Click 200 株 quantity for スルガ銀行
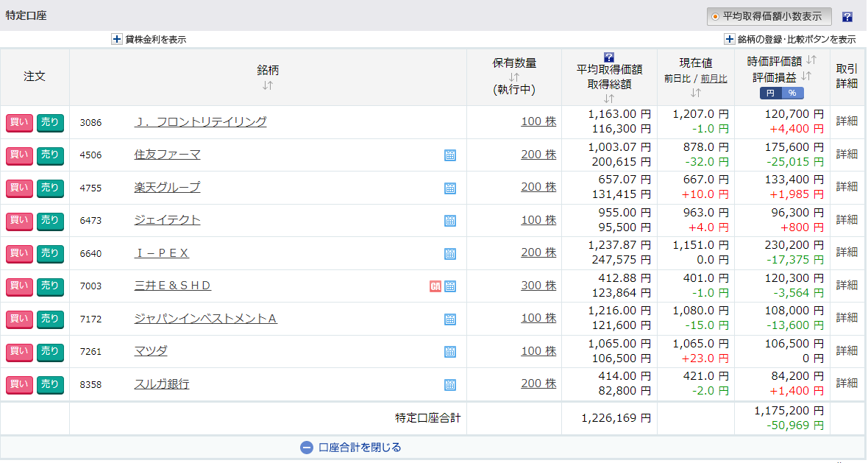Screen dimensions: 868x463 [x=538, y=384]
